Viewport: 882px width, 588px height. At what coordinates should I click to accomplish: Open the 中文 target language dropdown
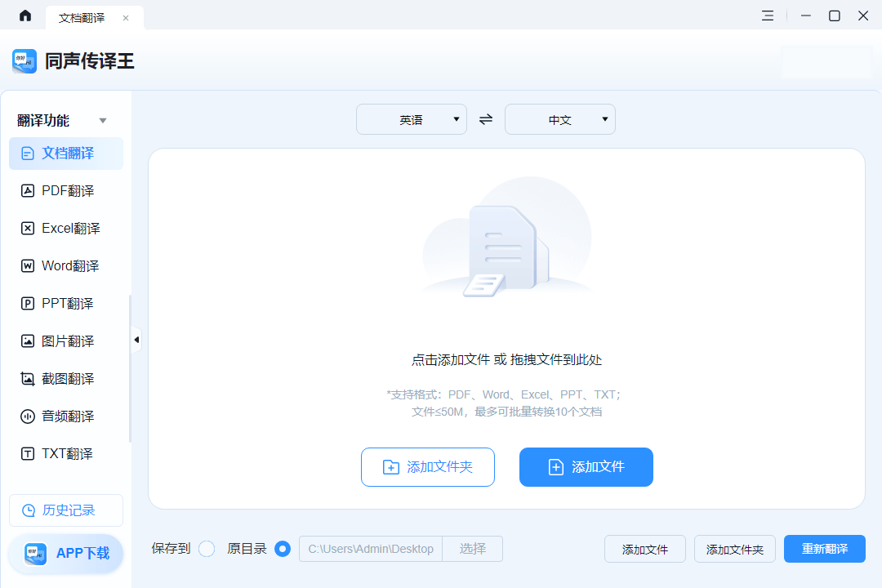click(x=560, y=119)
